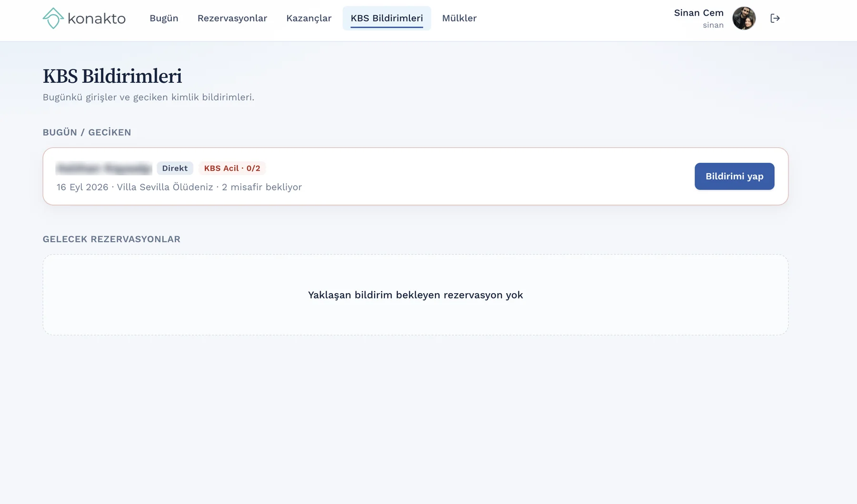Click the Bildirimi yap button
The height and width of the screenshot is (504, 857).
pos(734,177)
